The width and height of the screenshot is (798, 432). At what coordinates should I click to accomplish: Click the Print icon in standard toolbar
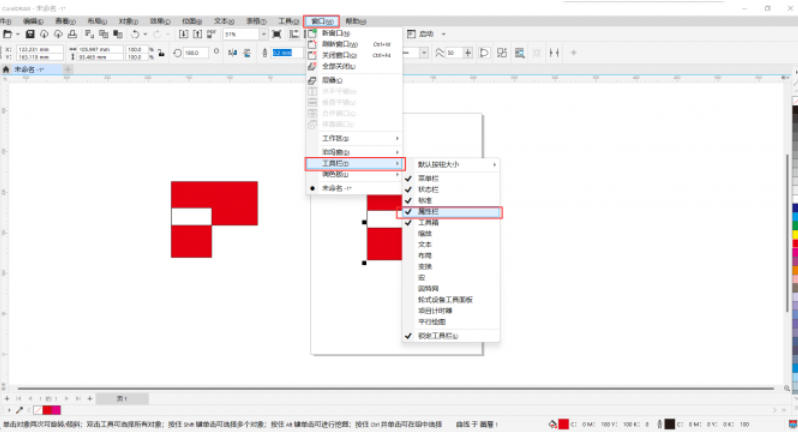point(72,34)
